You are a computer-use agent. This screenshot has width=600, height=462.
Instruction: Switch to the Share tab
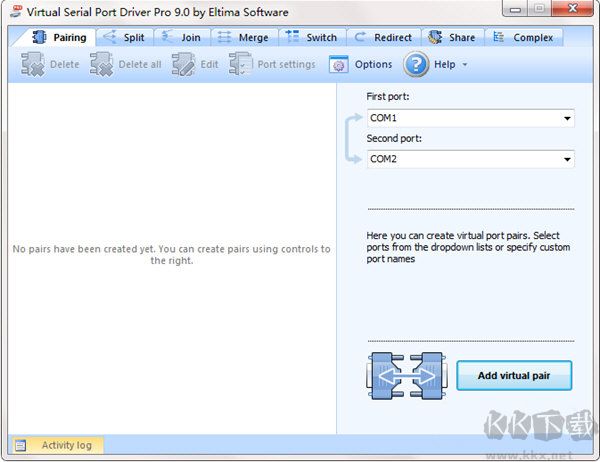[453, 37]
